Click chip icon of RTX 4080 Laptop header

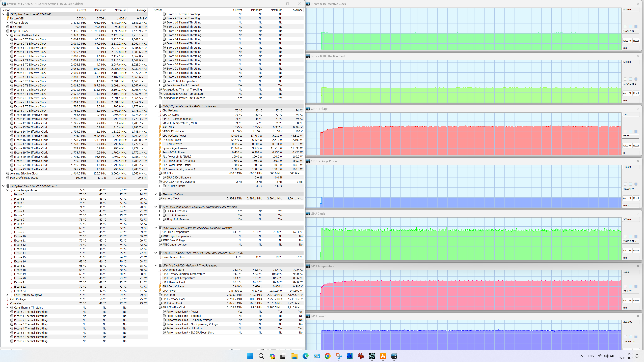(x=160, y=265)
